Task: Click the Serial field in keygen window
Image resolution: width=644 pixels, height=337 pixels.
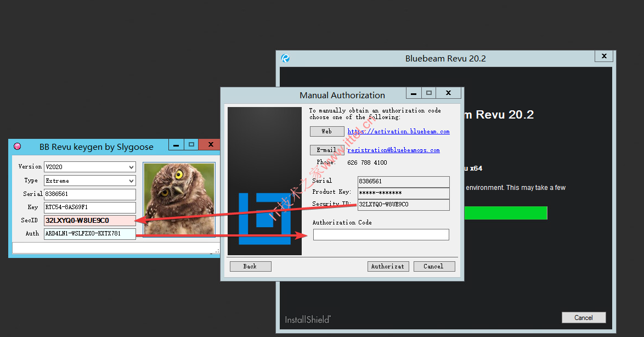Action: (89, 194)
